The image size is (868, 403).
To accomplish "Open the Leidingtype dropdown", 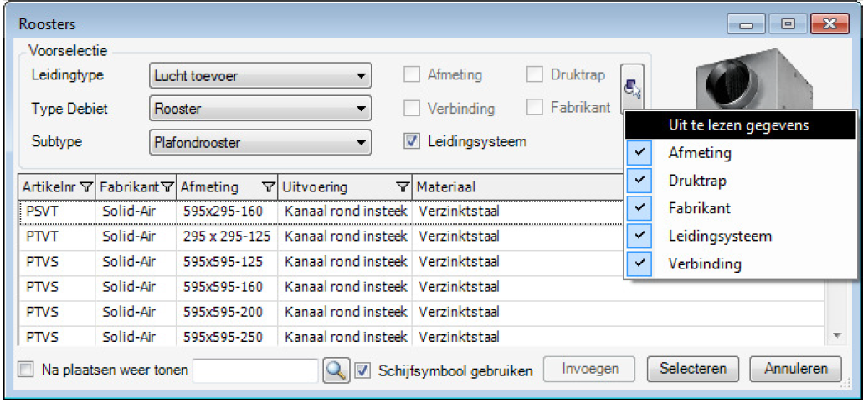I will pos(260,76).
